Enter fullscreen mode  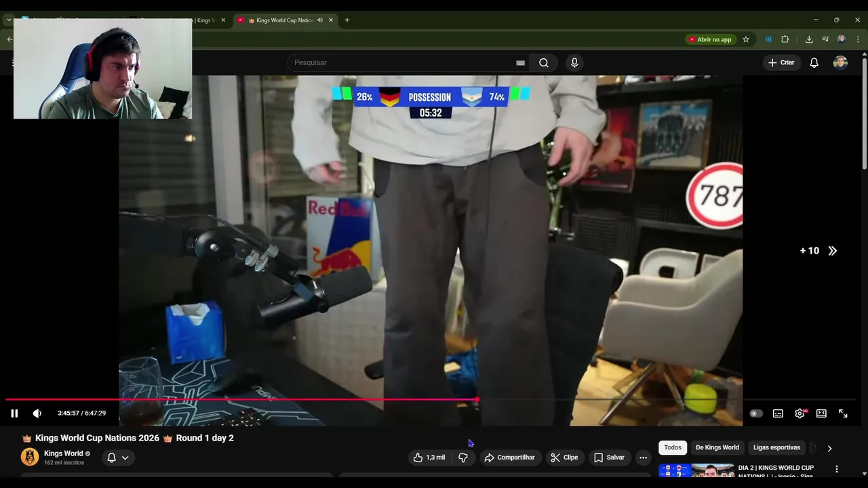coord(843,413)
